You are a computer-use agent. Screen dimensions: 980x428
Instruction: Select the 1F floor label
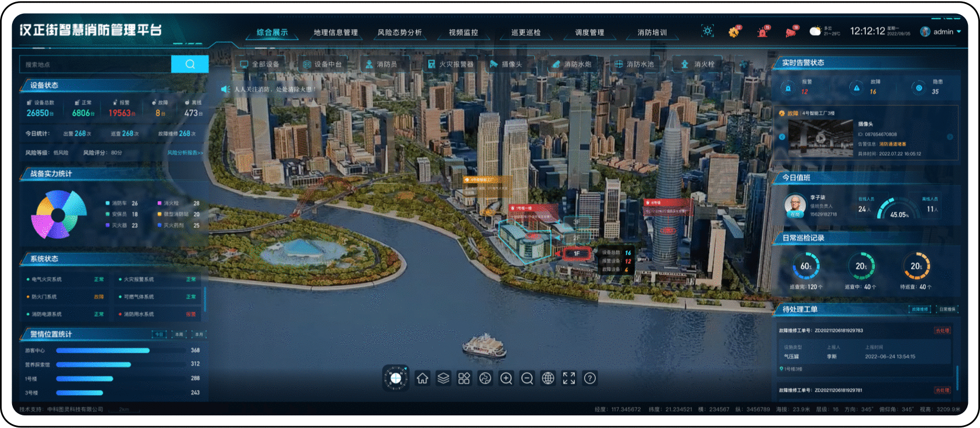(577, 254)
